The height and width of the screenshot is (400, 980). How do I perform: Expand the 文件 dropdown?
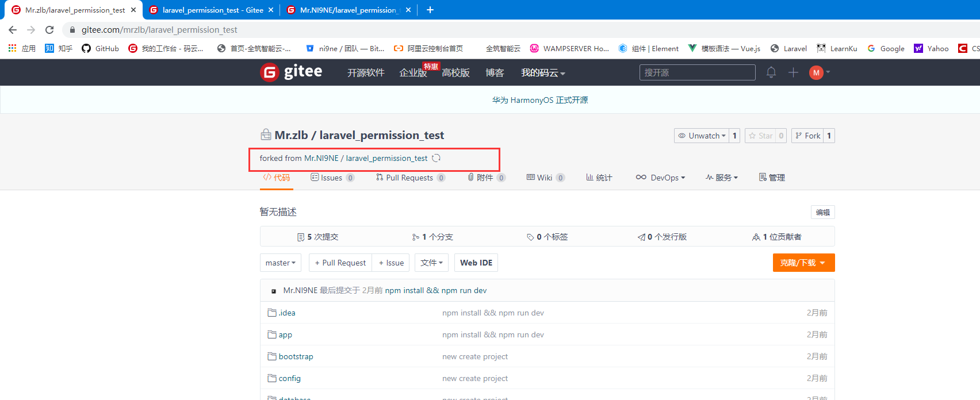point(431,263)
